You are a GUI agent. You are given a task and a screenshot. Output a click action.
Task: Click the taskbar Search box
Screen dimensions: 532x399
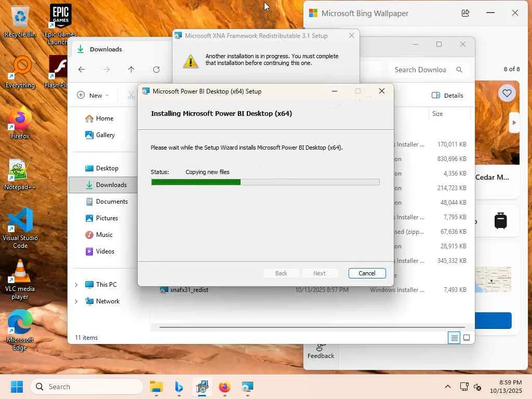pos(87,387)
